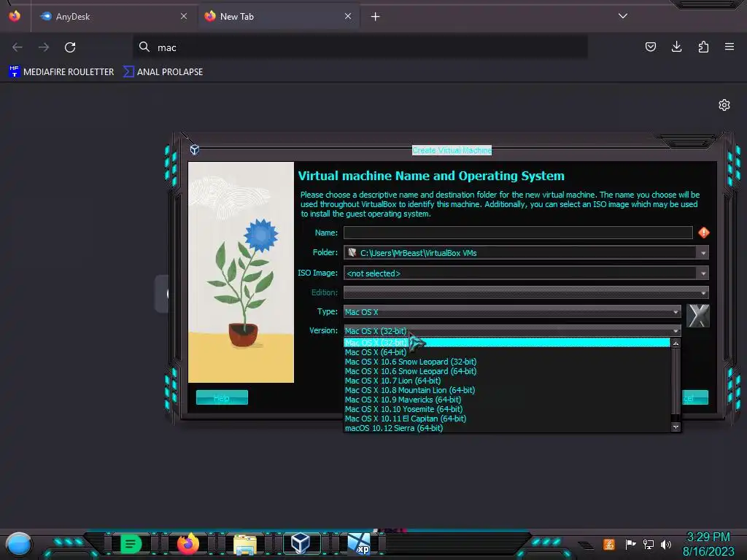
Task: Click the Java update tray icon
Action: (608, 544)
